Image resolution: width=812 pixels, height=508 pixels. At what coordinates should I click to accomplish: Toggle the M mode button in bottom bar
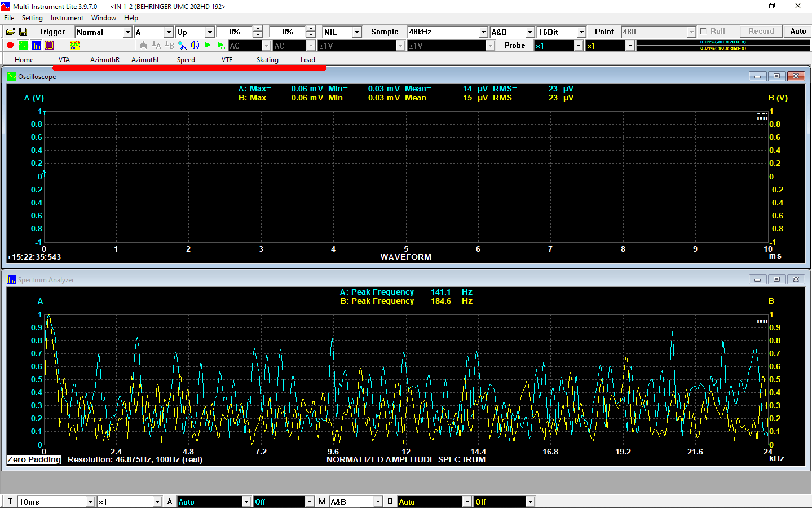click(322, 501)
